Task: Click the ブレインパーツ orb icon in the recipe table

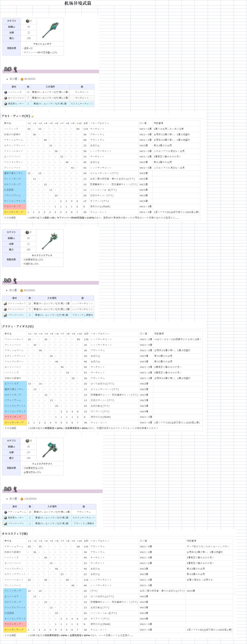Action: pyautogui.click(x=5, y=309)
